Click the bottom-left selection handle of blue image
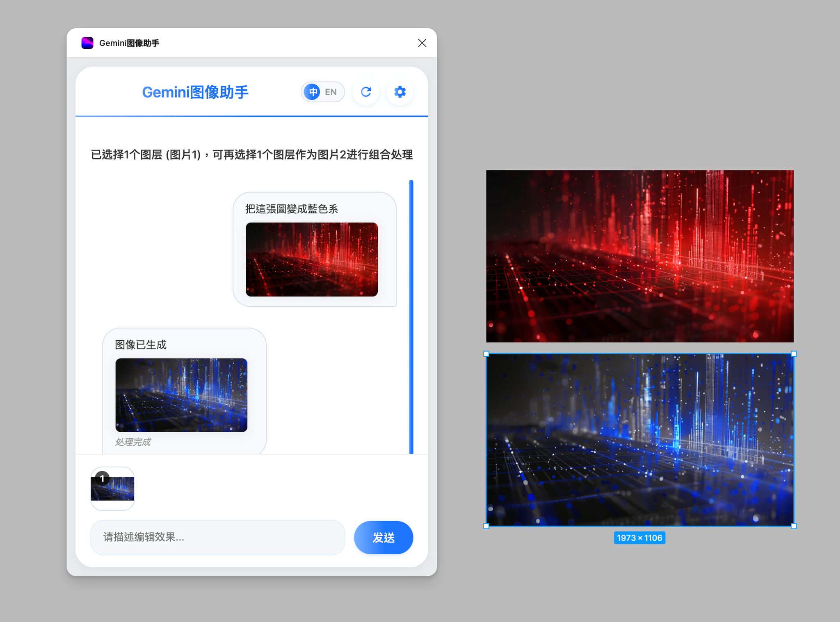 tap(486, 526)
